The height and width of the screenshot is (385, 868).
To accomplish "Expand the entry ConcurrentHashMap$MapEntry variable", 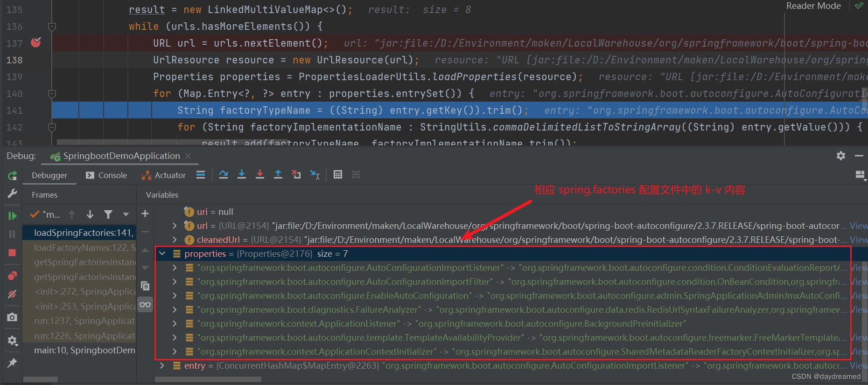I will [162, 365].
